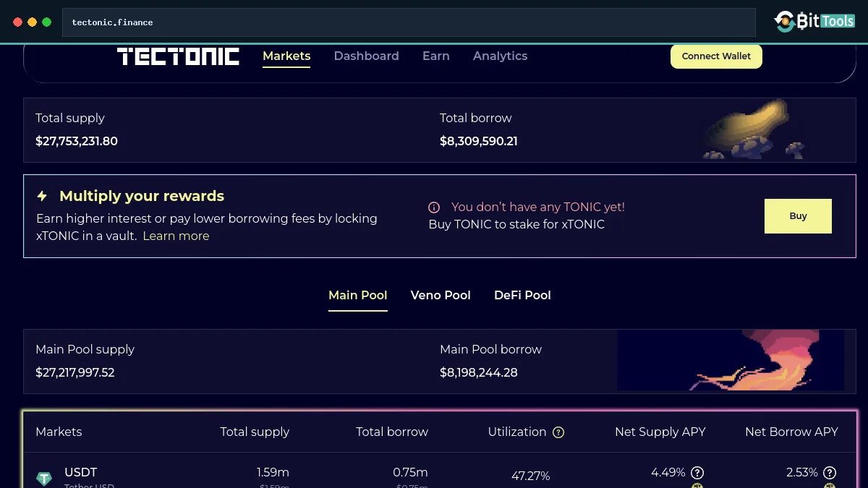Click the Utilization column header
Viewport: 868px width, 488px height.
(x=517, y=432)
